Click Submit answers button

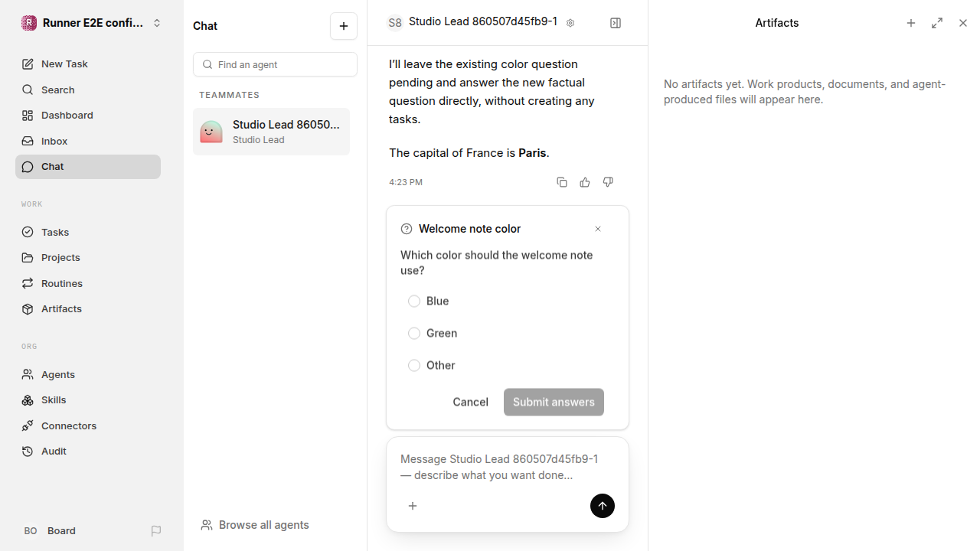point(554,403)
